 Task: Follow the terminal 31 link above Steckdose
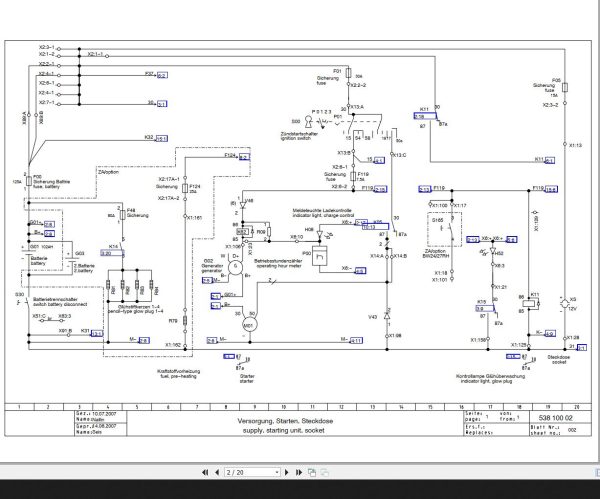[x=581, y=347]
